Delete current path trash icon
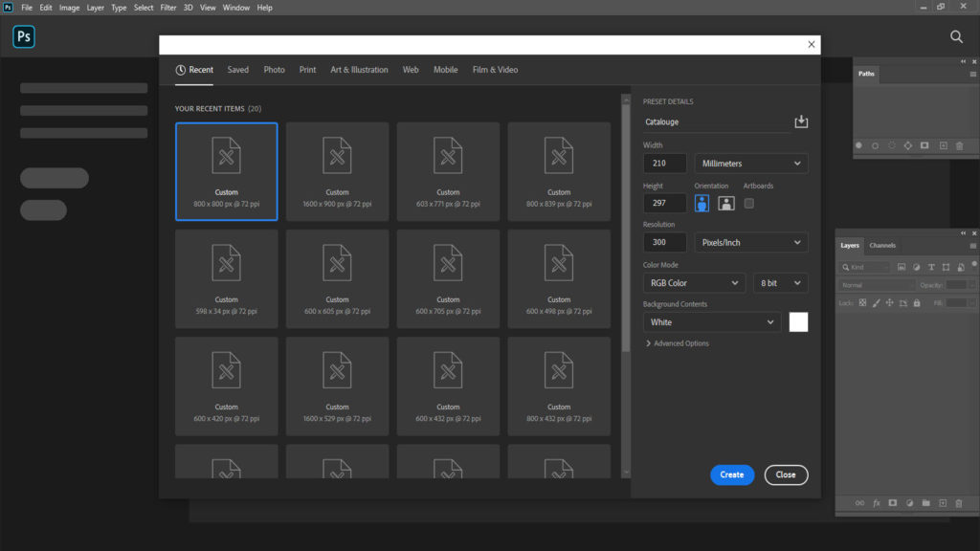 959,145
